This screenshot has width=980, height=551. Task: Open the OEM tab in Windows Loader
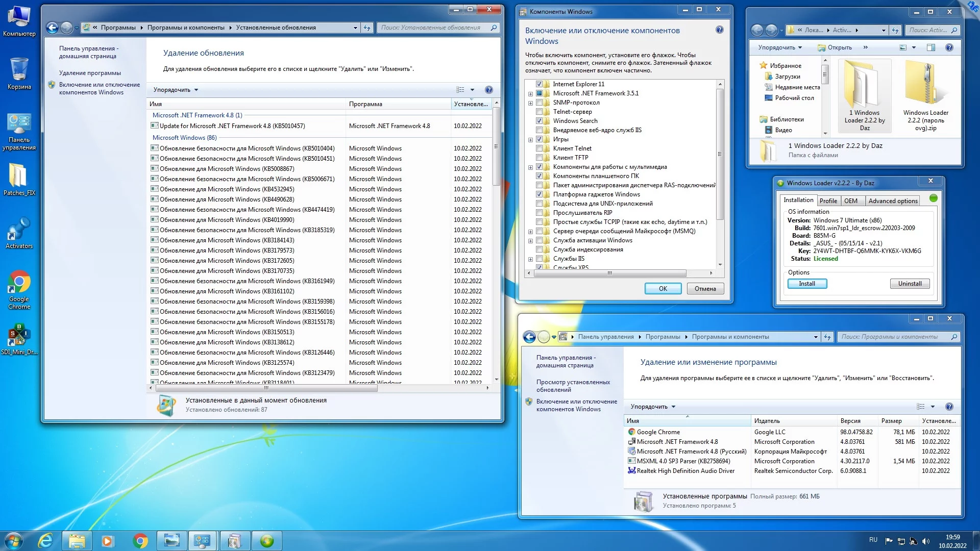(850, 201)
